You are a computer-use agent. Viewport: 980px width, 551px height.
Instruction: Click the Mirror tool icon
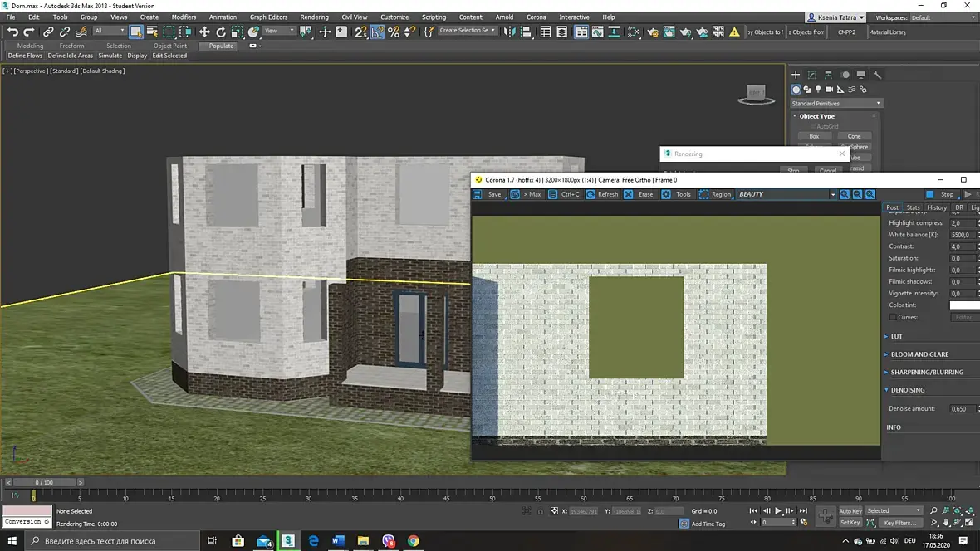[509, 32]
